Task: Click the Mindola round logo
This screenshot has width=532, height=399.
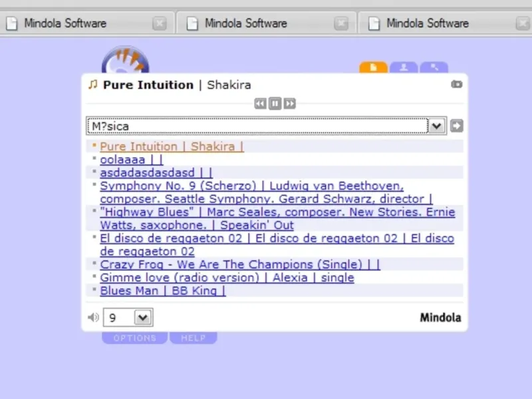Action: click(x=125, y=60)
